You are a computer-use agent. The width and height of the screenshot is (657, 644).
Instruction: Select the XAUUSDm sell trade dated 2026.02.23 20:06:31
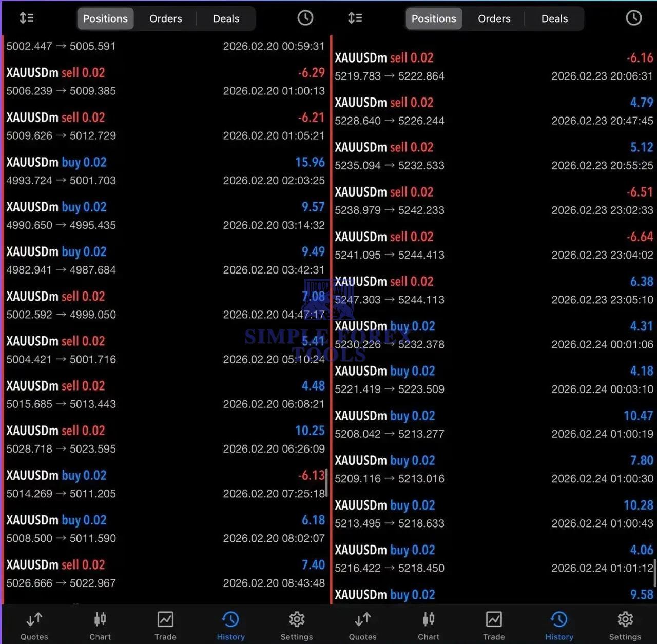coord(493,67)
